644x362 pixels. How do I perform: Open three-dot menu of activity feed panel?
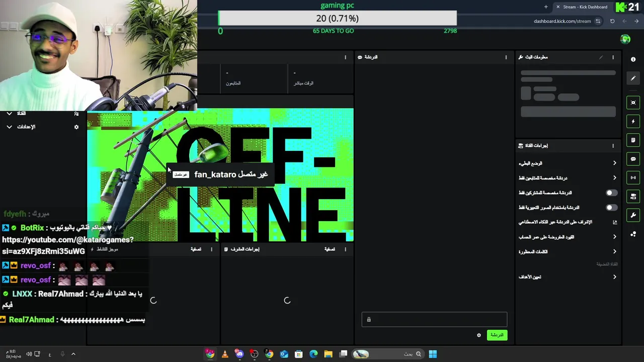(x=211, y=249)
